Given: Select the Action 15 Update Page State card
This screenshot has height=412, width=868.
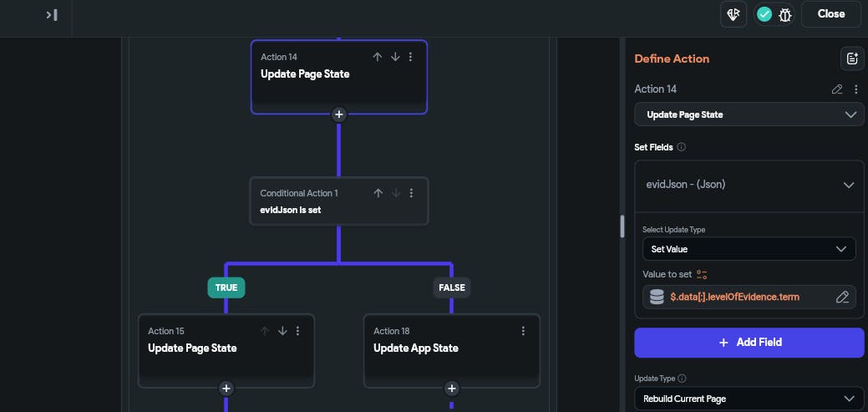Looking at the screenshot, I should click(x=226, y=350).
